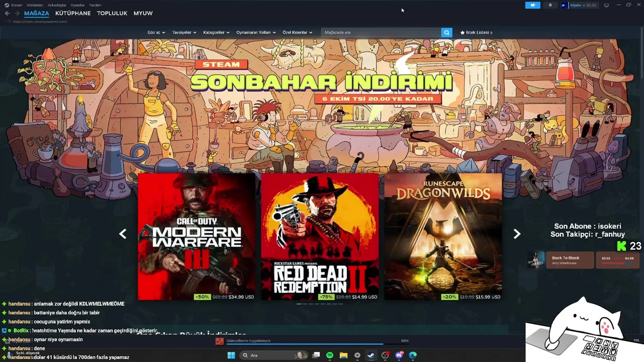Switch to the KÜTÜPHANE tab

(73, 14)
